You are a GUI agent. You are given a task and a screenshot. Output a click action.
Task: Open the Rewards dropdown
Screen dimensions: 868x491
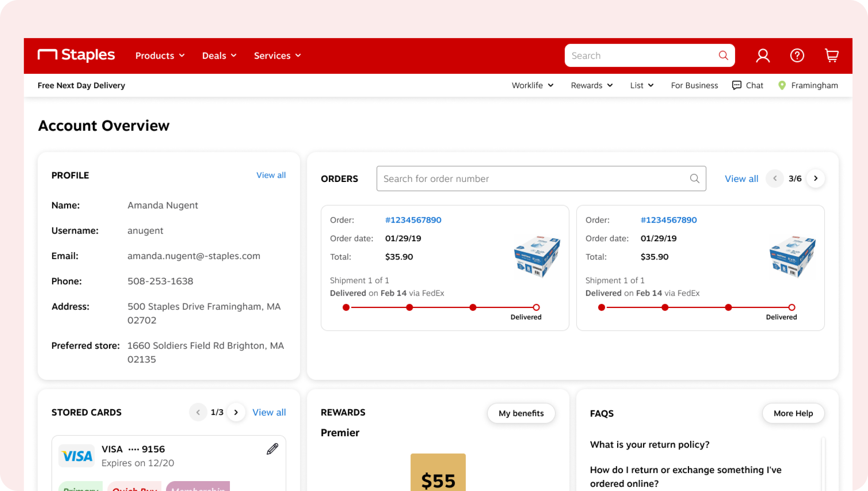click(x=592, y=85)
